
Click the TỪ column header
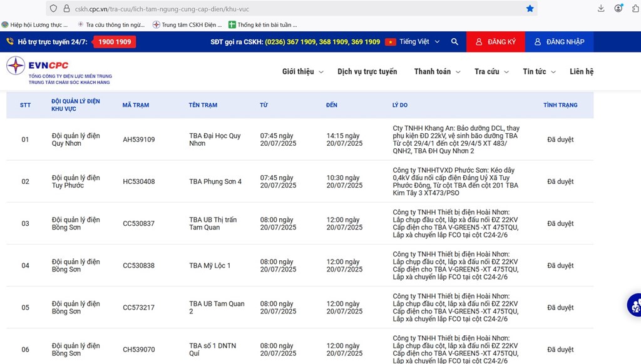coord(264,105)
